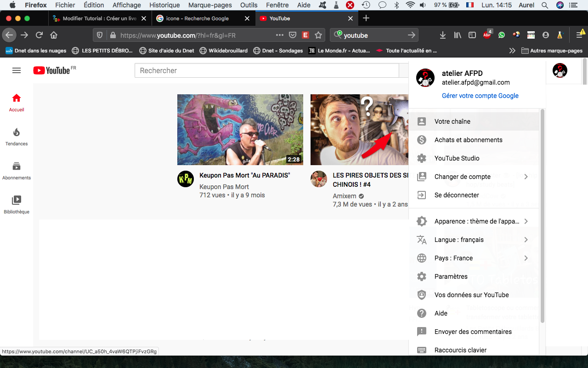
Task: Open Bibliothèque library icon
Action: pyautogui.click(x=17, y=201)
